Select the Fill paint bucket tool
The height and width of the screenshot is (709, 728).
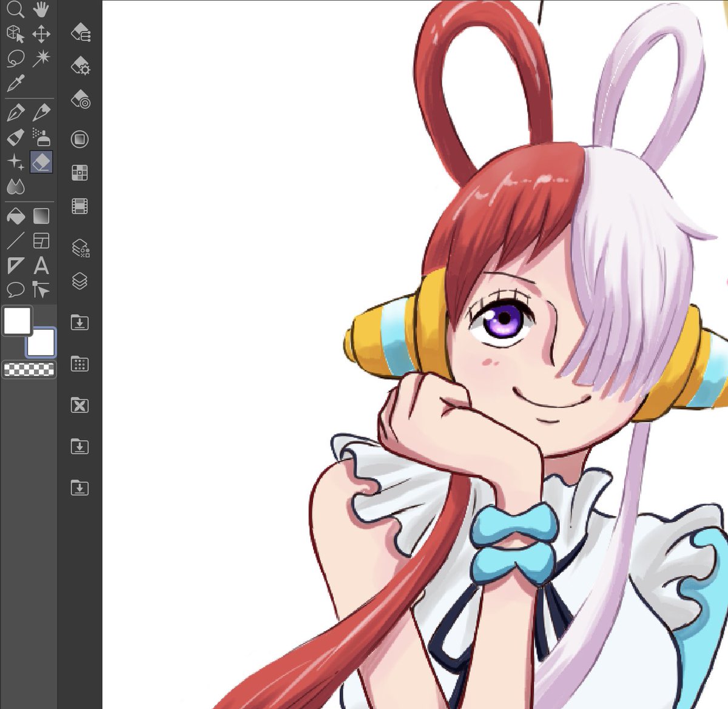coord(15,216)
